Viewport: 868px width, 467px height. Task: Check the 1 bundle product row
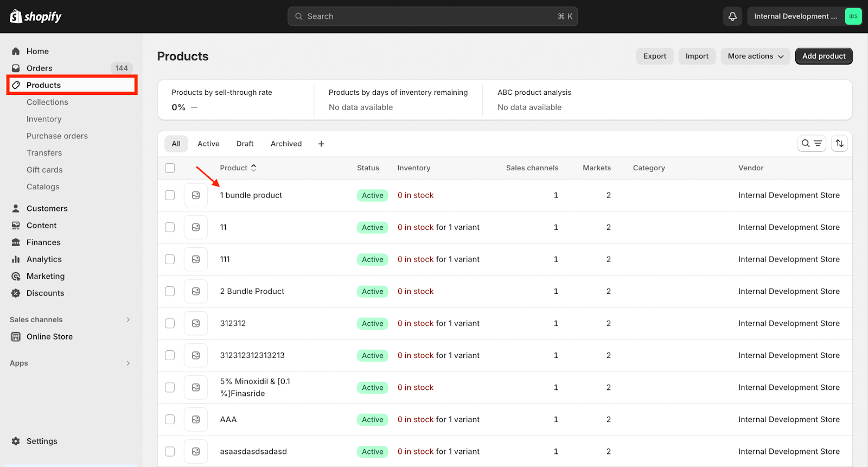tap(170, 195)
